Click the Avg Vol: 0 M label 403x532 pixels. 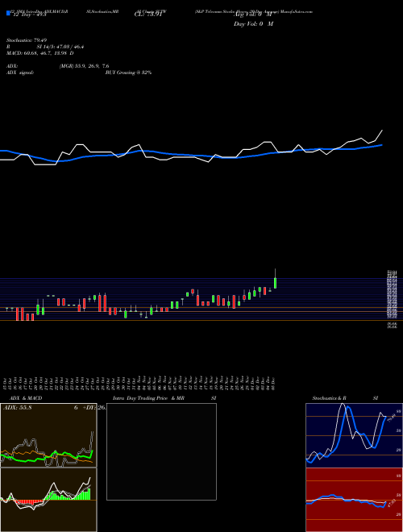tap(252, 15)
